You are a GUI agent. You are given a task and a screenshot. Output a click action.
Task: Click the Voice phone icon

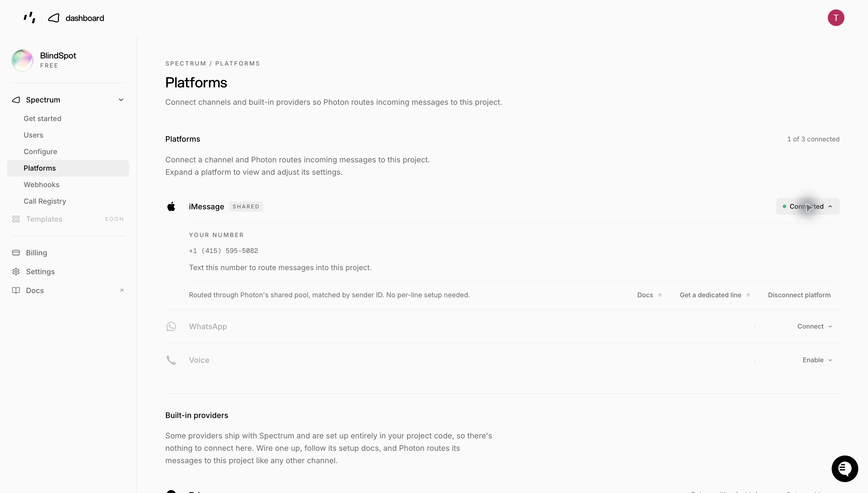tap(171, 360)
